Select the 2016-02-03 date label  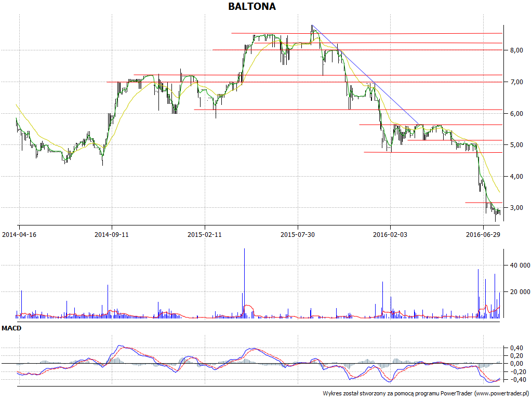(x=390, y=234)
